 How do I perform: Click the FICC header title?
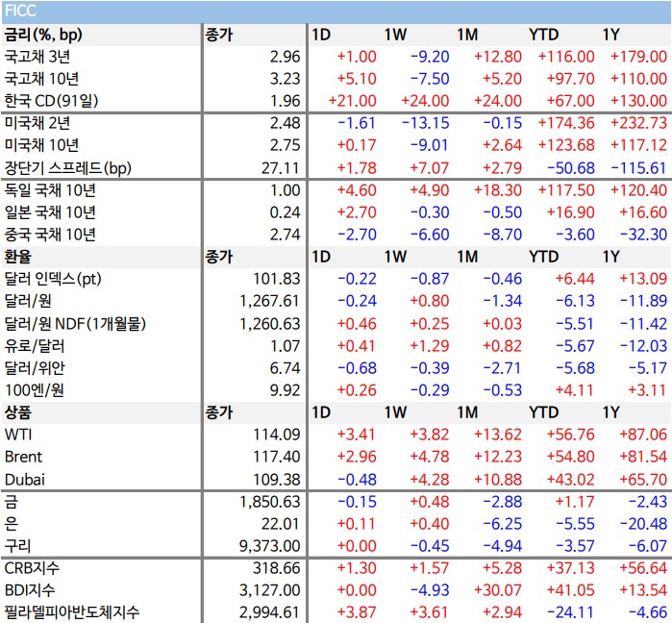(20, 11)
